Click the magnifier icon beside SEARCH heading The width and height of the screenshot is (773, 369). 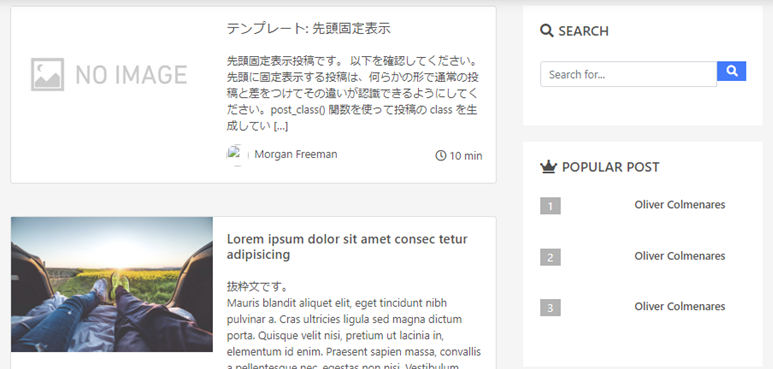pos(547,31)
